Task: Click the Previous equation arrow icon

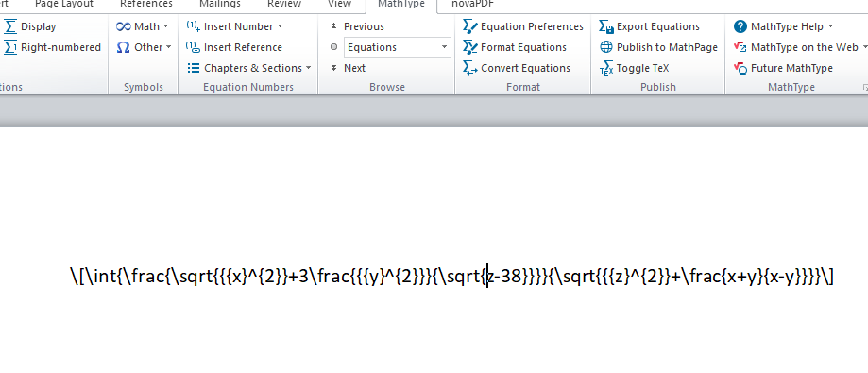Action: 333,26
